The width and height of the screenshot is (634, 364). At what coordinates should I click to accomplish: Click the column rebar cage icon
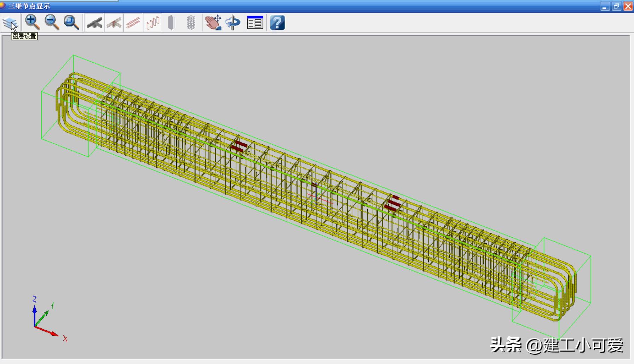click(x=191, y=23)
